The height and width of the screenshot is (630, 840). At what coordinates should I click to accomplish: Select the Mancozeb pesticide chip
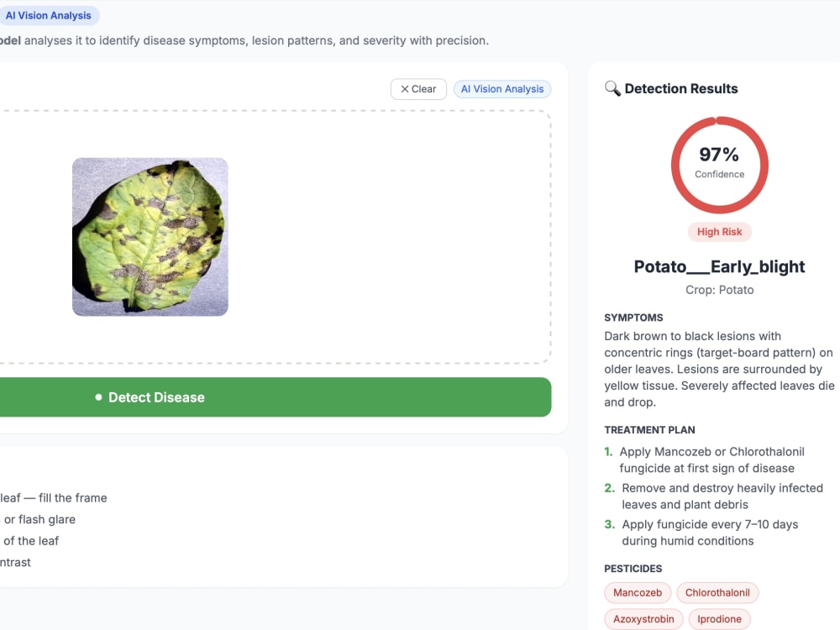point(638,592)
